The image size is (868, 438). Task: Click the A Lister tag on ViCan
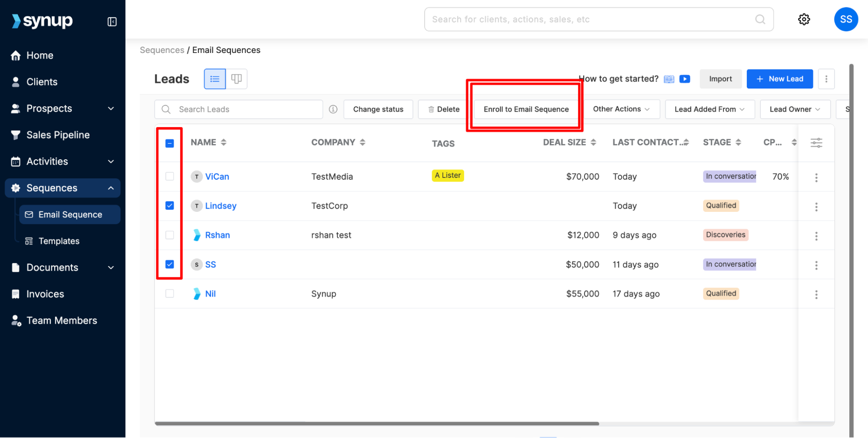(448, 175)
